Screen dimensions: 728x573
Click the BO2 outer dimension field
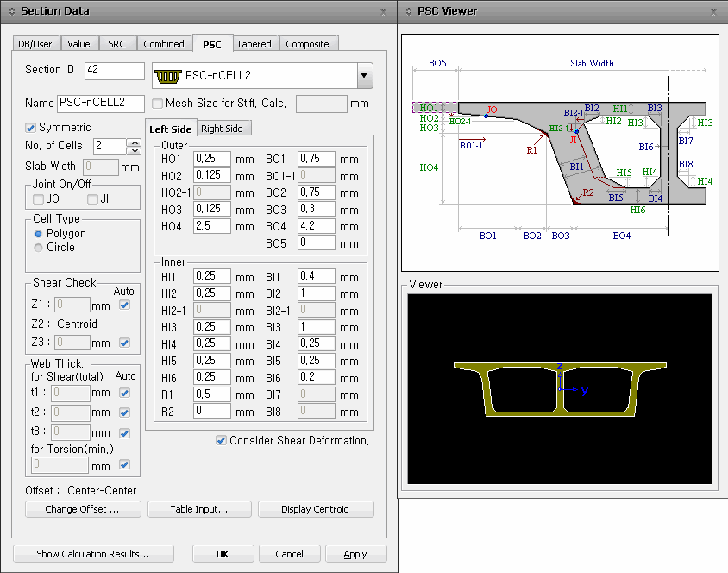317,192
